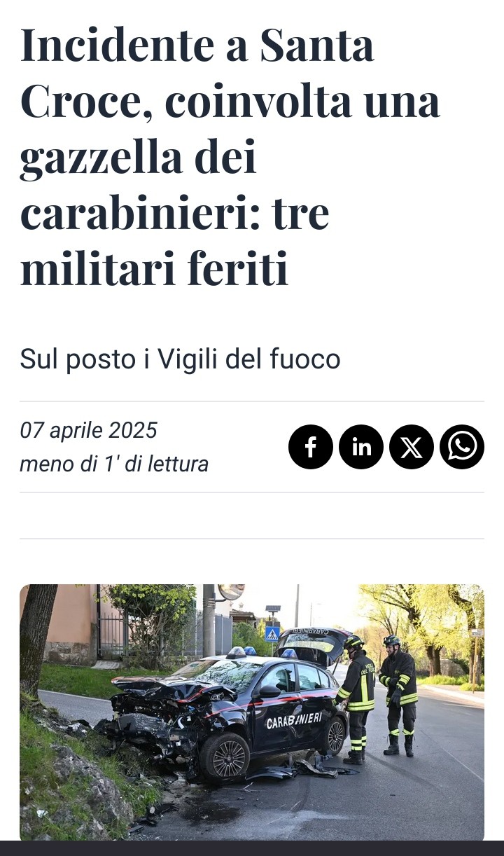Tap the 'meno di 1' di lettura' reading time

[x=114, y=464]
